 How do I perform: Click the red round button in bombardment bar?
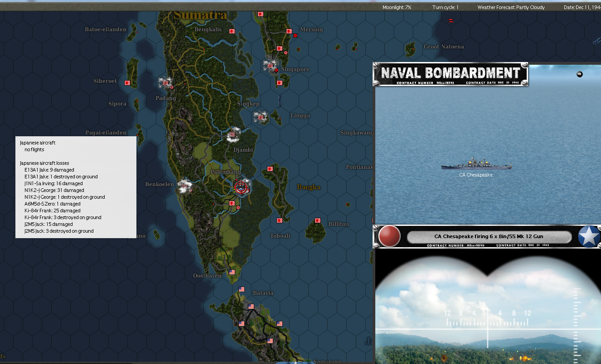click(389, 237)
